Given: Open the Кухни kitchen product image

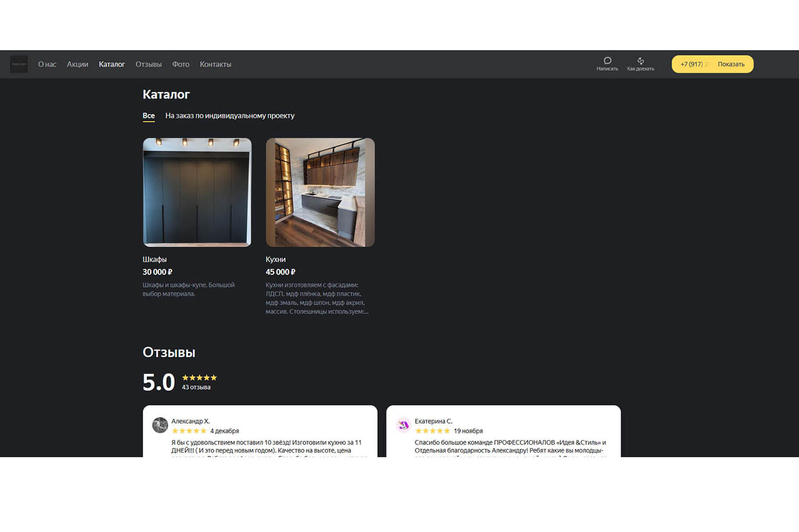Looking at the screenshot, I should coord(320,192).
